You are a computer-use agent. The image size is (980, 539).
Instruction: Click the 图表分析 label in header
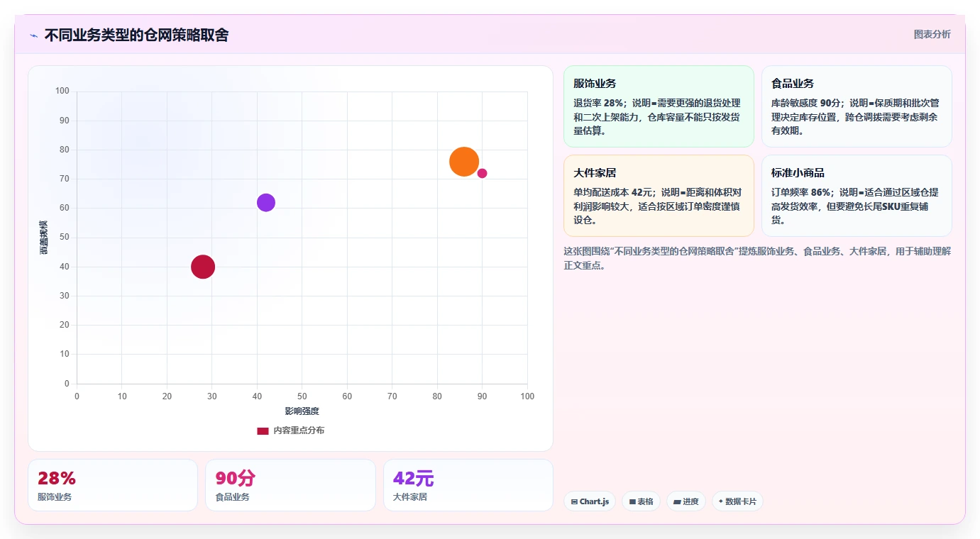point(932,34)
